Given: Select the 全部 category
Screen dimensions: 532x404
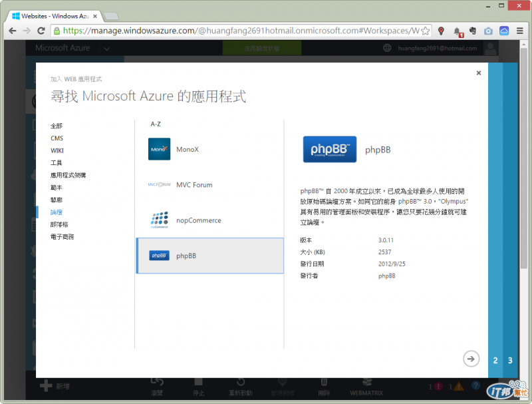Looking at the screenshot, I should pyautogui.click(x=57, y=126).
